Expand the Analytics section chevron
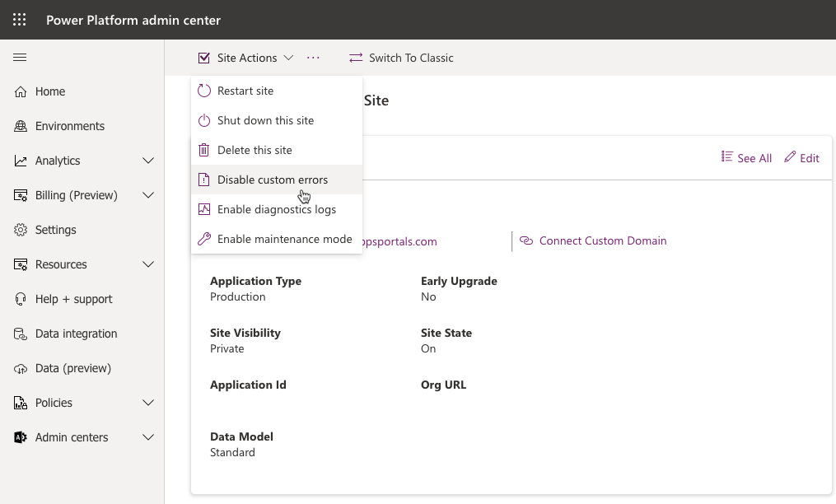836x504 pixels. coord(148,161)
